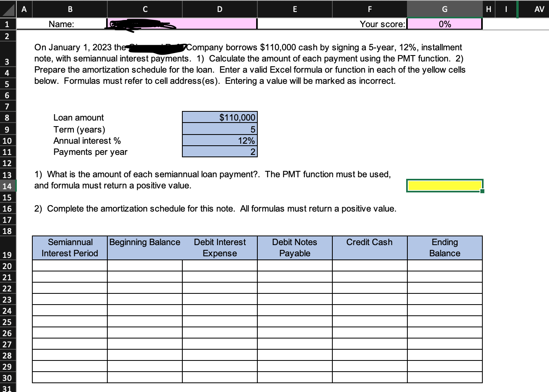549x392 pixels.
Task: Click the Annual interest % label
Action: click(x=87, y=141)
